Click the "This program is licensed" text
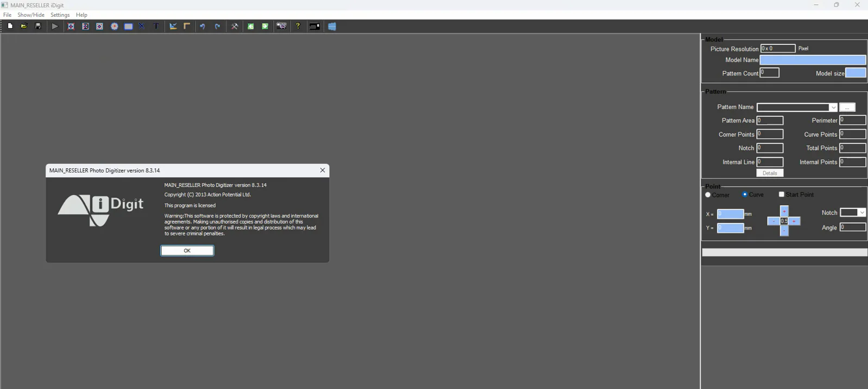Viewport: 868px width, 389px height. pyautogui.click(x=190, y=206)
